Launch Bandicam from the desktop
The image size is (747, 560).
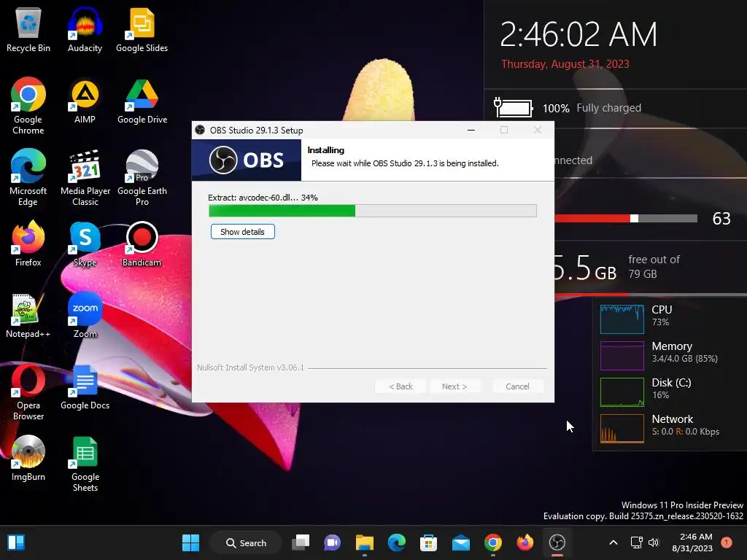142,244
